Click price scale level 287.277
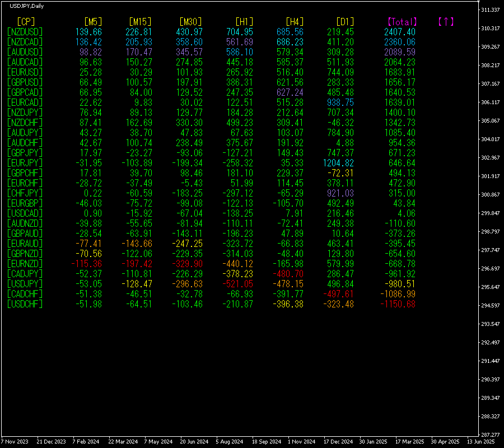The width and height of the screenshot is (504, 448). (x=491, y=435)
